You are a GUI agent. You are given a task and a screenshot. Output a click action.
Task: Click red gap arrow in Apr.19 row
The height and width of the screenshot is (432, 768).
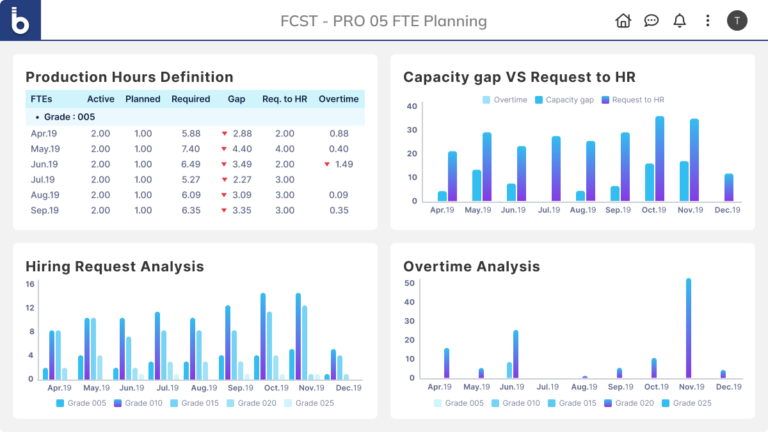coord(225,134)
